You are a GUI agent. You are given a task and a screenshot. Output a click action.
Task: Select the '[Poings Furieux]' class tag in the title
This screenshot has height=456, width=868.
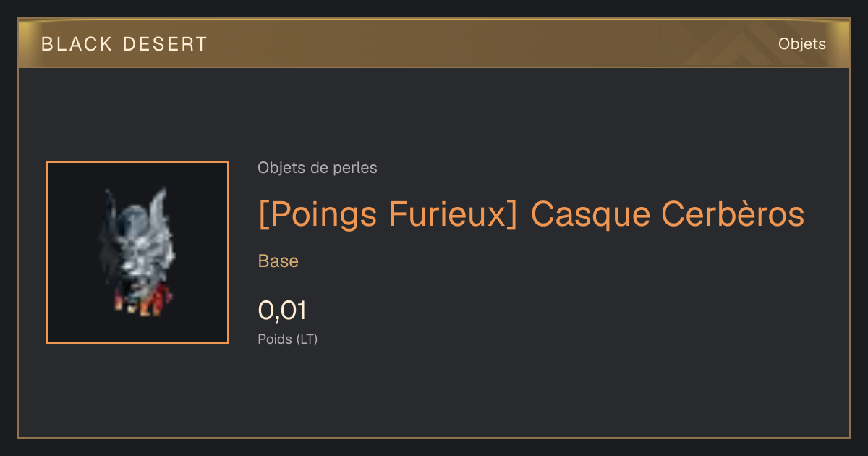coord(388,214)
